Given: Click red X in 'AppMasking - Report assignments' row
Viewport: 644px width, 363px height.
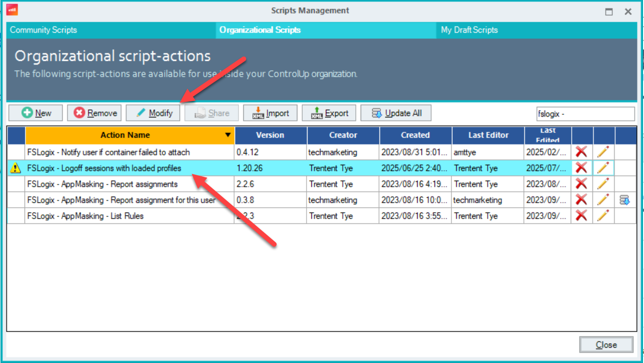Looking at the screenshot, I should click(582, 184).
